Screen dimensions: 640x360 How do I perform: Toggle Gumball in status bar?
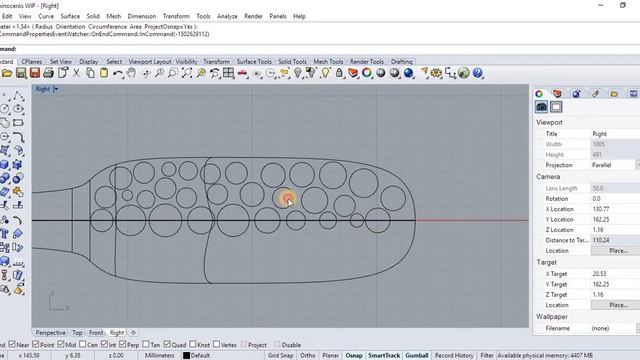(x=417, y=356)
